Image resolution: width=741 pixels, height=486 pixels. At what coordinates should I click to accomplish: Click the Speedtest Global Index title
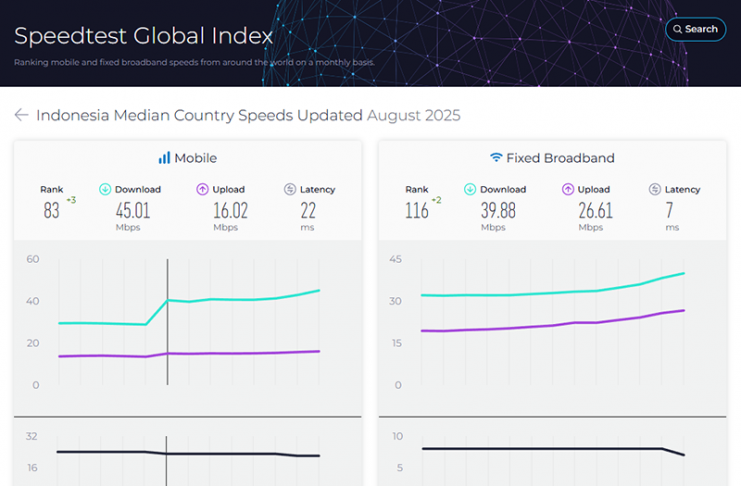coord(143,37)
